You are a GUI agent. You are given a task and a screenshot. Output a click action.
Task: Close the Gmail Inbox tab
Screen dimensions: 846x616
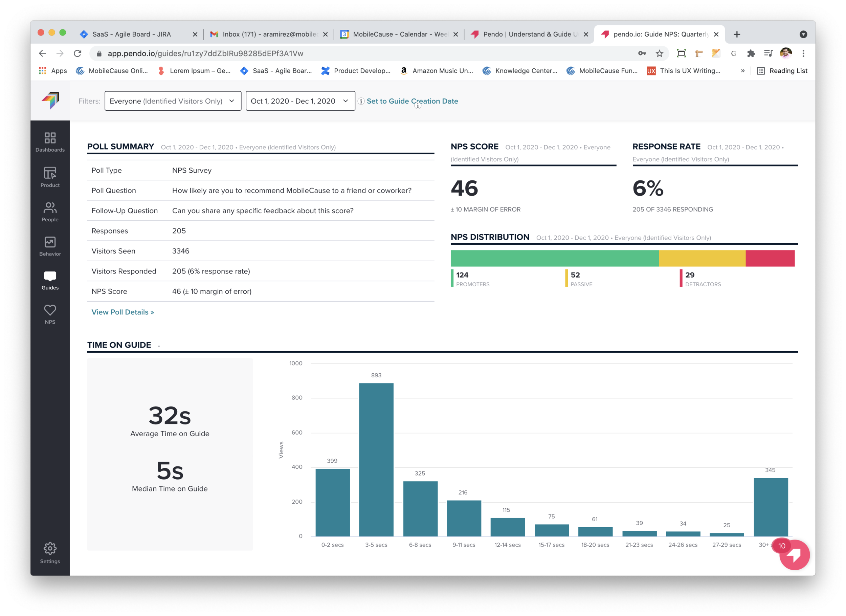pyautogui.click(x=325, y=34)
